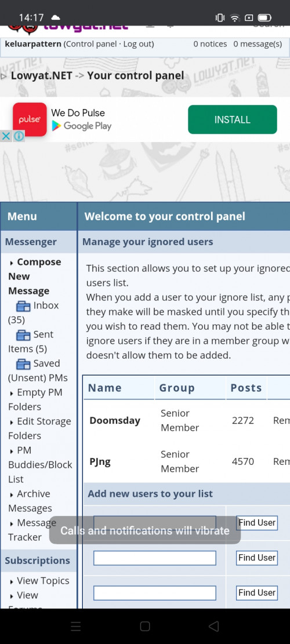Click Find User for the third input

point(257,592)
